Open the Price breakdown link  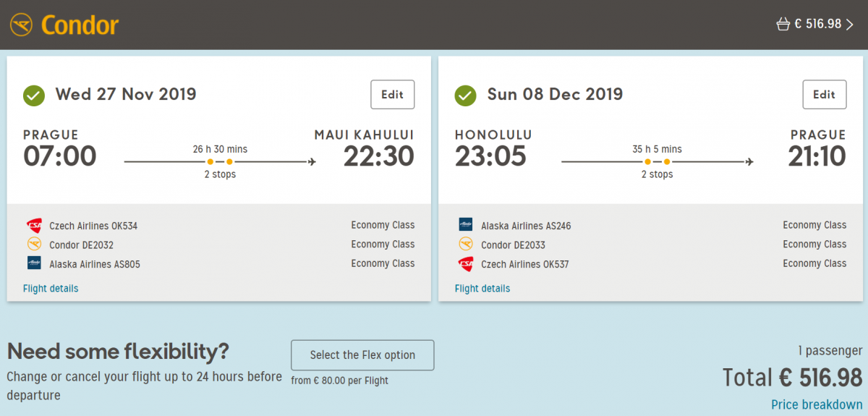pyautogui.click(x=817, y=405)
